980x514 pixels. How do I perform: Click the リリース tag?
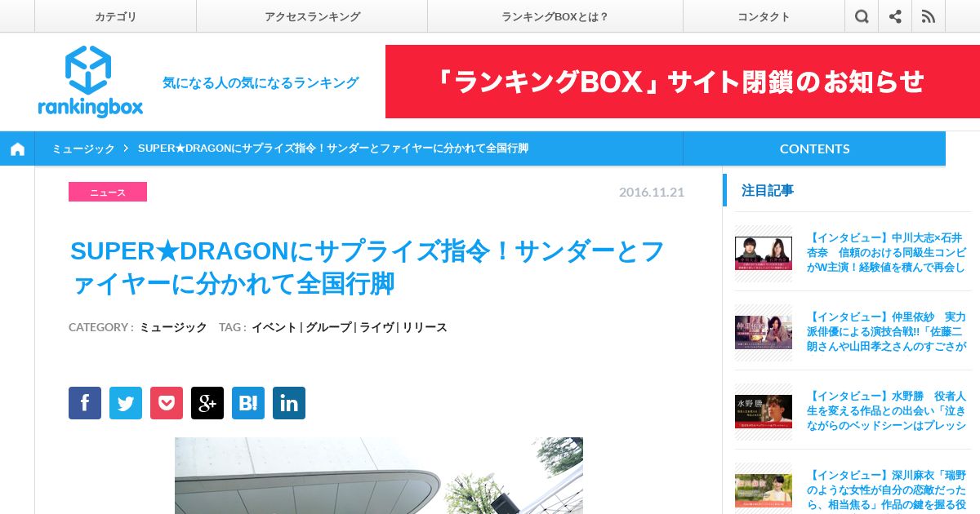click(x=425, y=327)
